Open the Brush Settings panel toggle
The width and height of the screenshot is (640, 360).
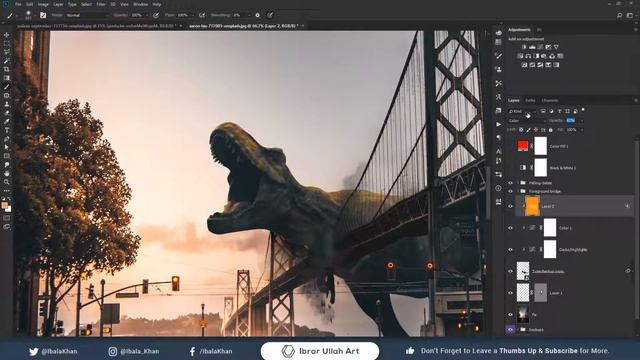point(43,15)
